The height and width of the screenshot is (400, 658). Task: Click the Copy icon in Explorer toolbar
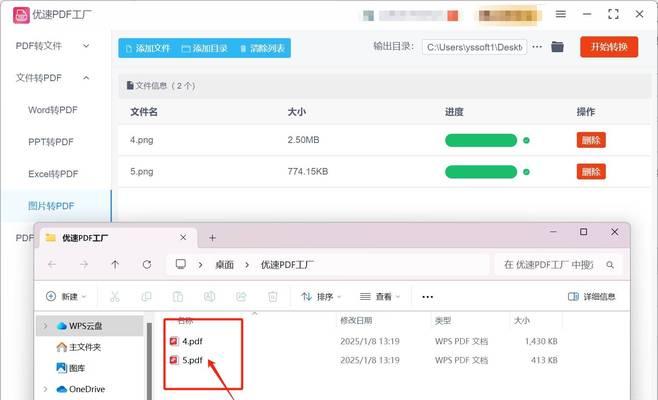(146, 297)
